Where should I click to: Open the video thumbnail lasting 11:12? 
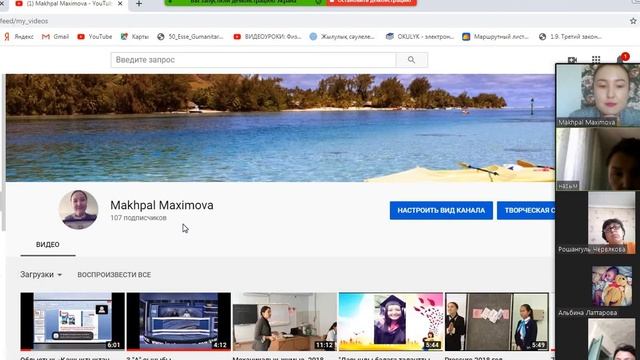click(284, 321)
